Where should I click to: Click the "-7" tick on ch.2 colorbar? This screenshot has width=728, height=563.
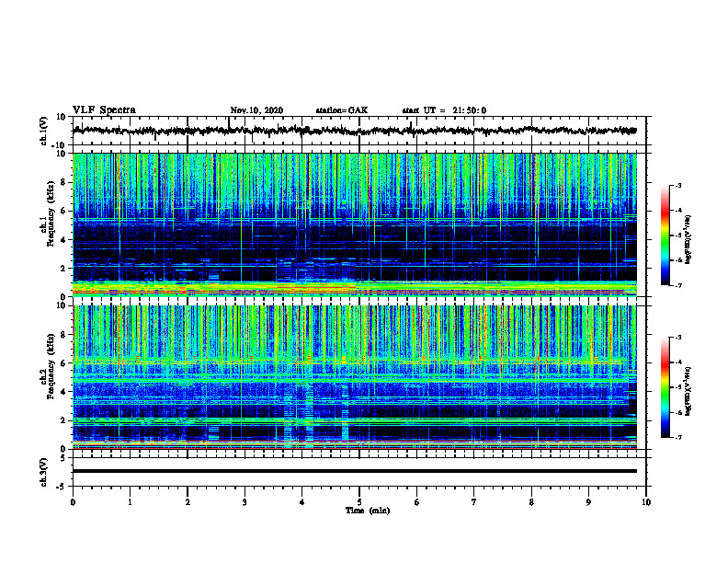pyautogui.click(x=678, y=438)
